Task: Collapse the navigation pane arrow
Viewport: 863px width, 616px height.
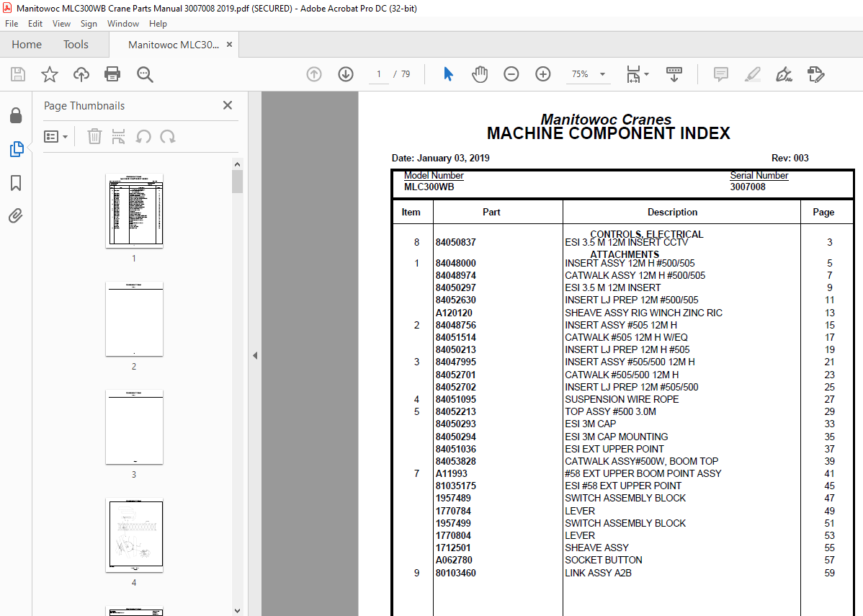Action: [x=255, y=356]
